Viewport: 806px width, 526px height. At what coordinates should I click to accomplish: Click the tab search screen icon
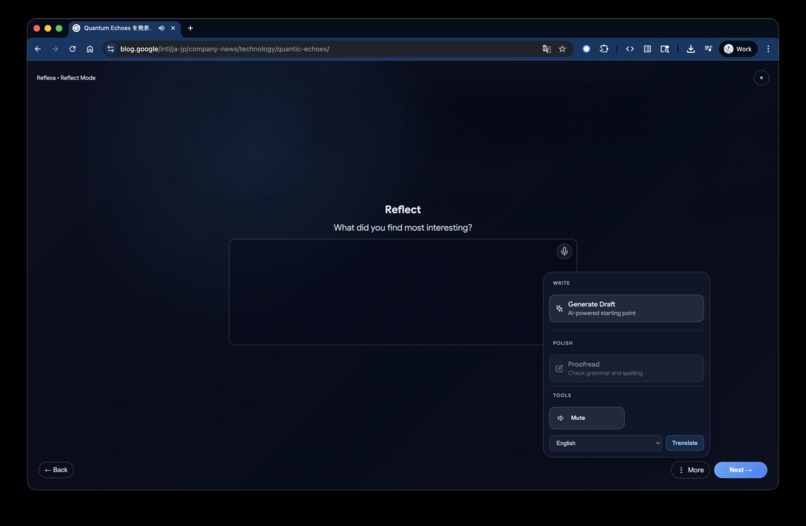(x=665, y=49)
